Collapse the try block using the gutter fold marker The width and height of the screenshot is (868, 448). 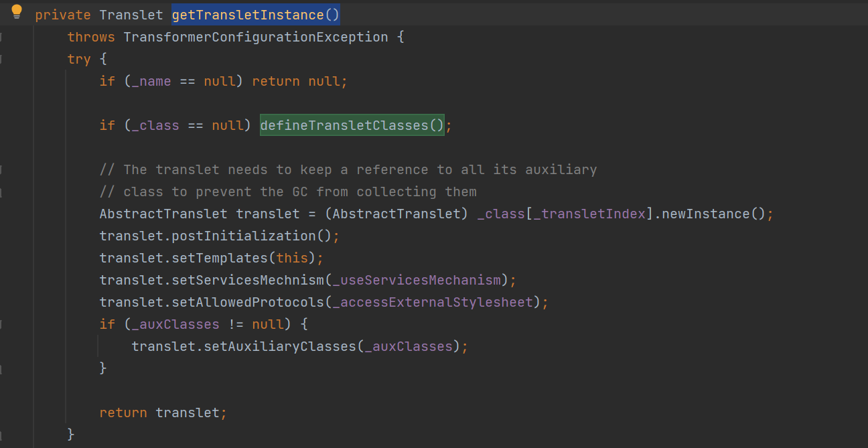[x=2, y=59]
